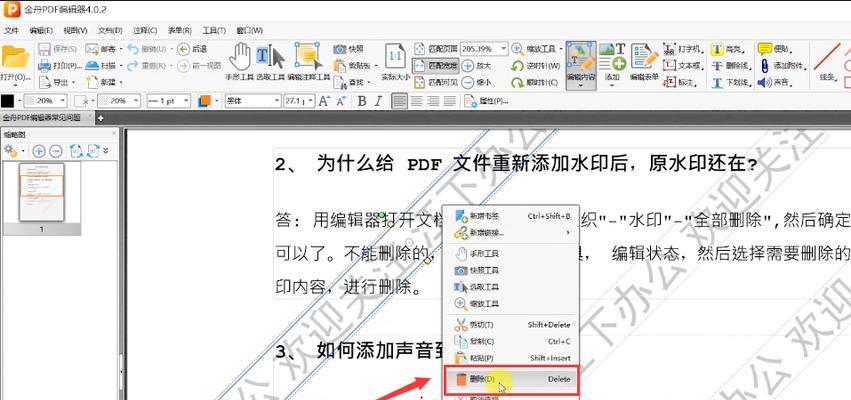Select the 标注 callout tool
This screenshot has height=400, width=851.
[x=679, y=82]
